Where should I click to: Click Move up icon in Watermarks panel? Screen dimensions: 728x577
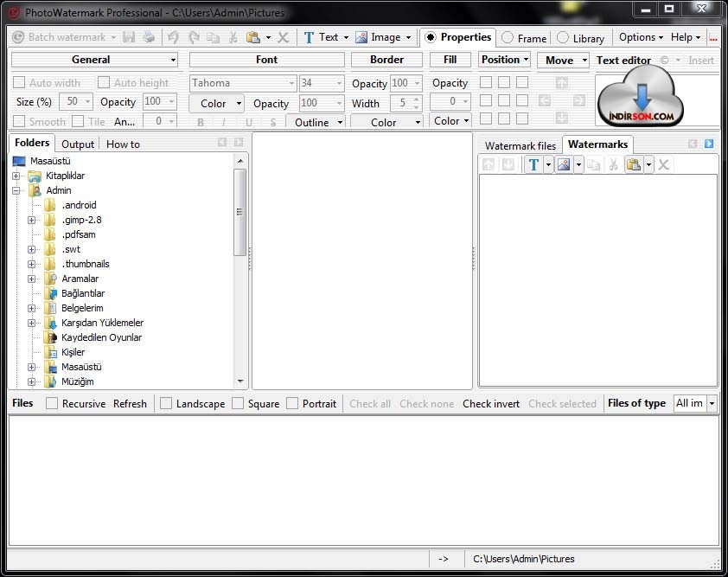[x=488, y=164]
